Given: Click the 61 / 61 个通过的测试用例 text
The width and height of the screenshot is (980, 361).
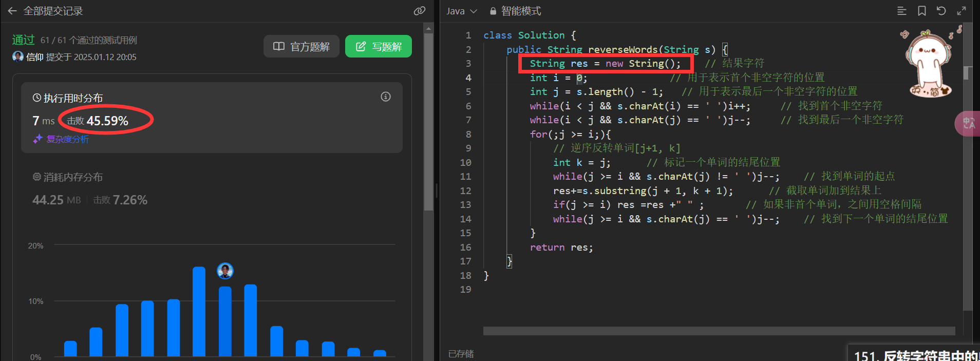Looking at the screenshot, I should (x=89, y=40).
